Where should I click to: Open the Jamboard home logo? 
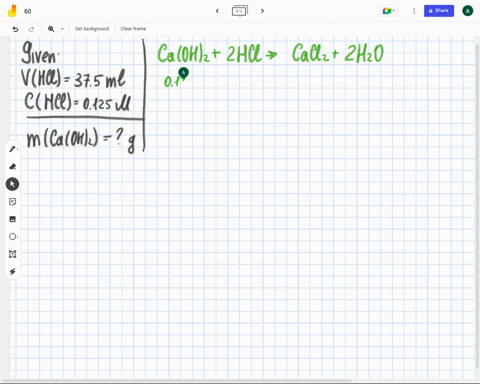pos(12,11)
